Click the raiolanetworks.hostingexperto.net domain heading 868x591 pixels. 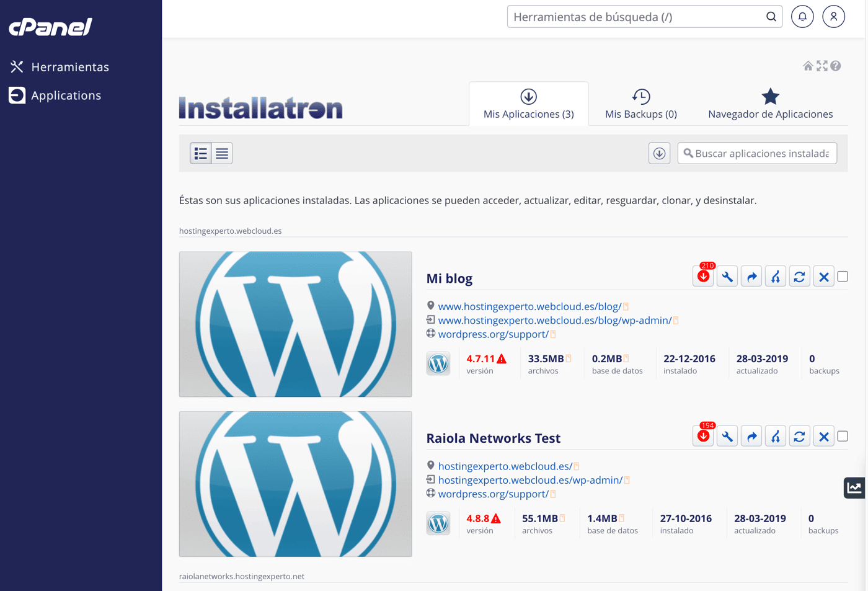point(242,577)
